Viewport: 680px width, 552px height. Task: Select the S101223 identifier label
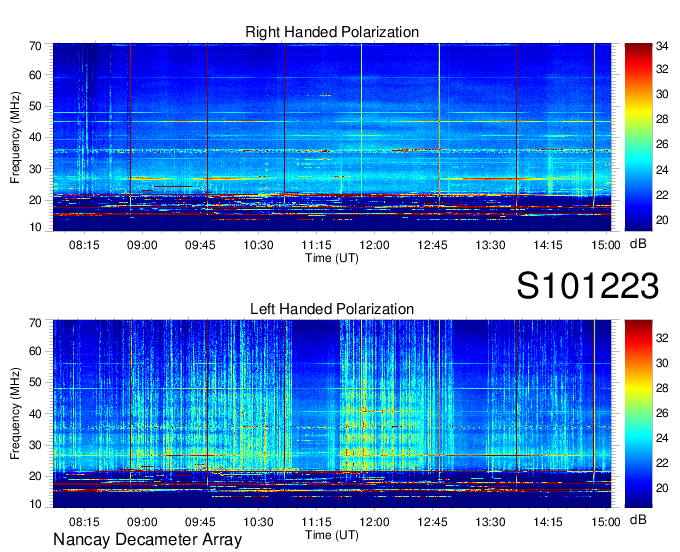(x=588, y=285)
